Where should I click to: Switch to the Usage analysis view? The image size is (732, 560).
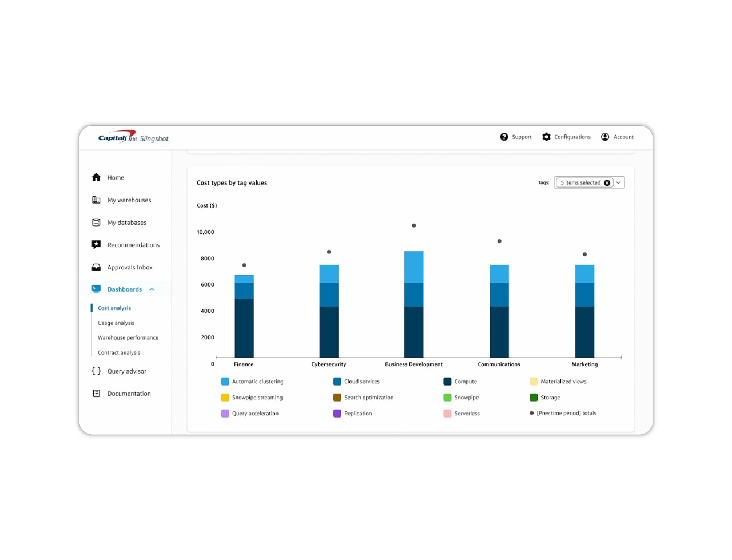tap(116, 323)
